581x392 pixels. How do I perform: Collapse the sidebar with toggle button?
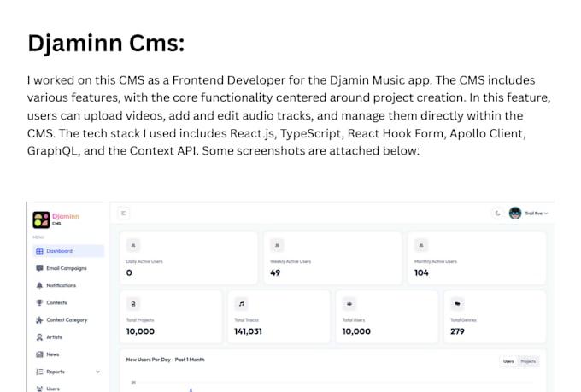pyautogui.click(x=124, y=213)
